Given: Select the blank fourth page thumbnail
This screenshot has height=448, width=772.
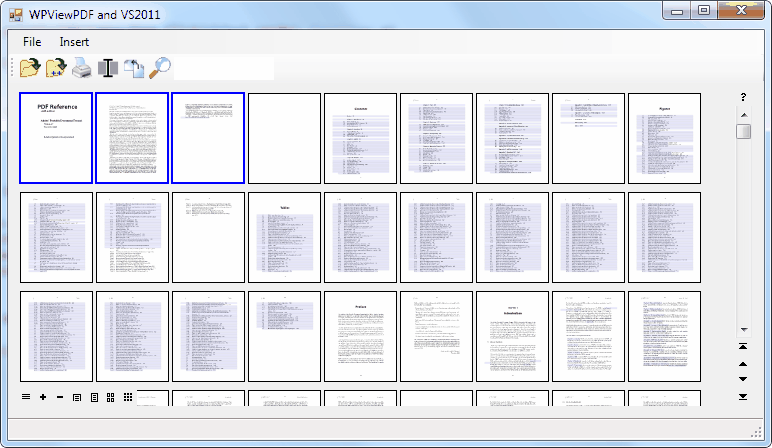Looking at the screenshot, I should pyautogui.click(x=285, y=138).
